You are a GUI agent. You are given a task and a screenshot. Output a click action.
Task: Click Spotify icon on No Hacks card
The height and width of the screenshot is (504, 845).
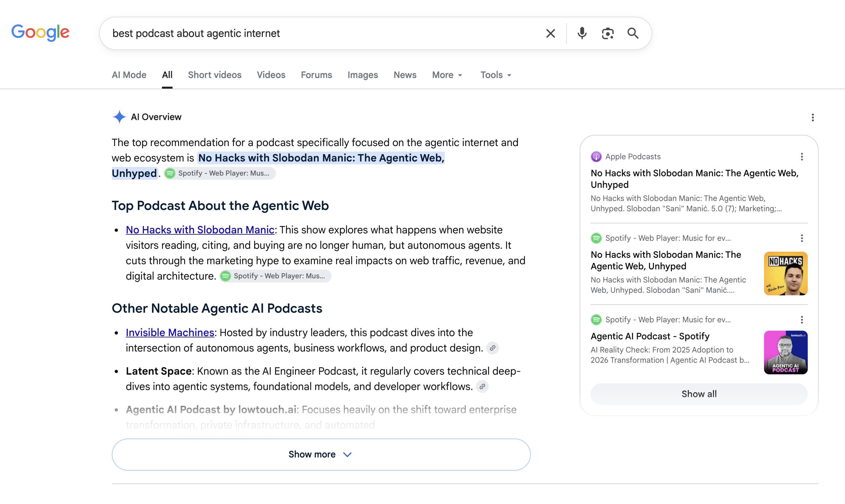[x=596, y=238]
